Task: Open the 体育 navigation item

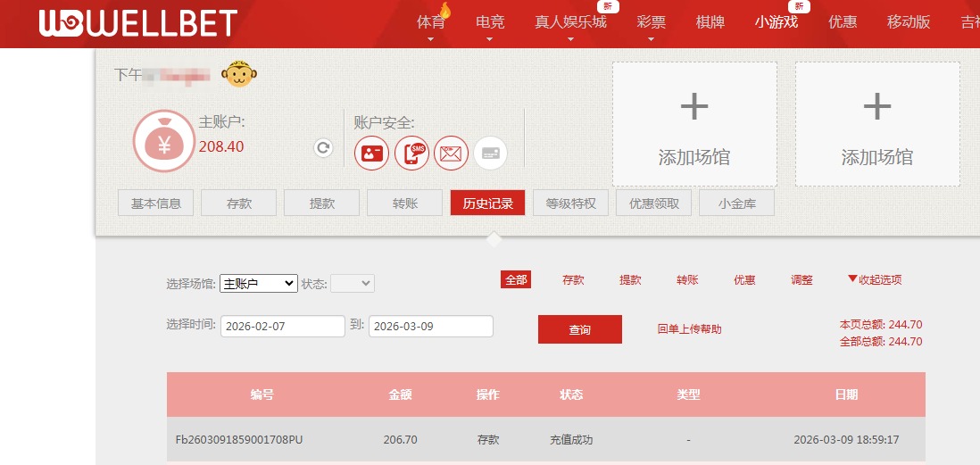Action: [x=431, y=22]
